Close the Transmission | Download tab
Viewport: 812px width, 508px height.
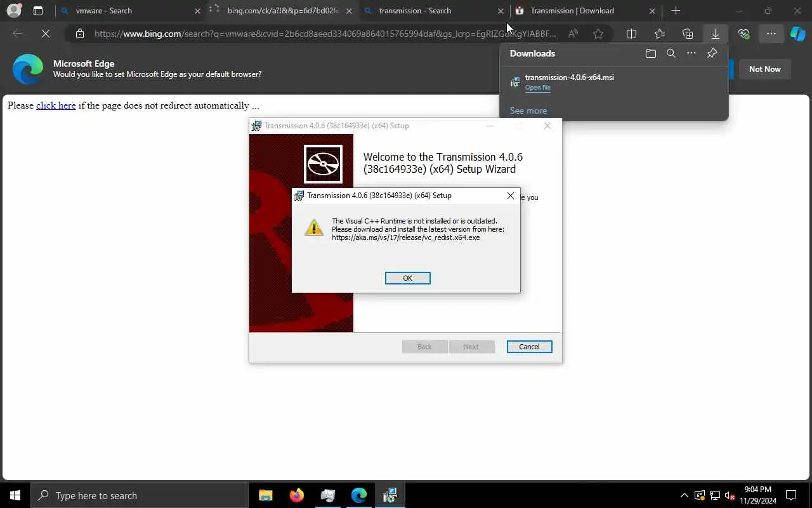[652, 11]
